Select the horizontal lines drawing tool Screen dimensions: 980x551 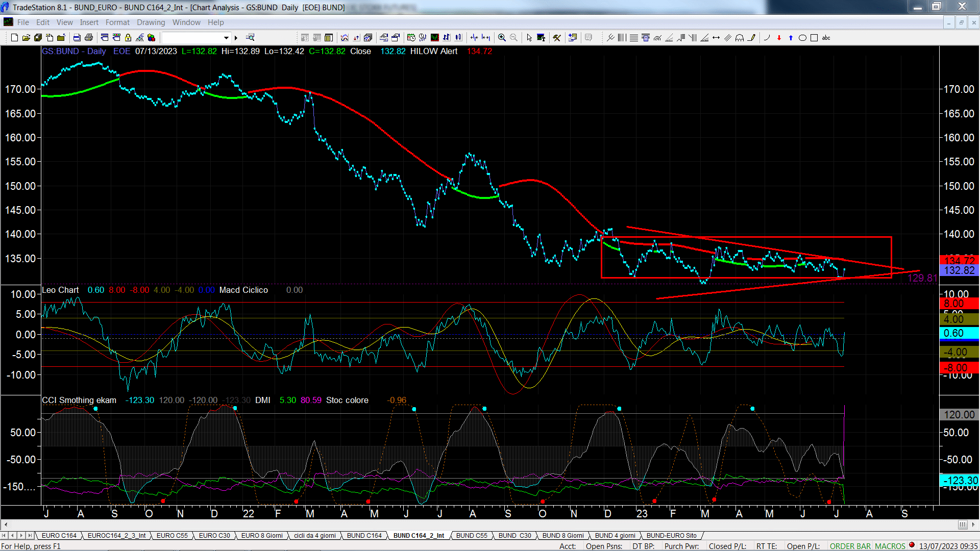(x=634, y=38)
